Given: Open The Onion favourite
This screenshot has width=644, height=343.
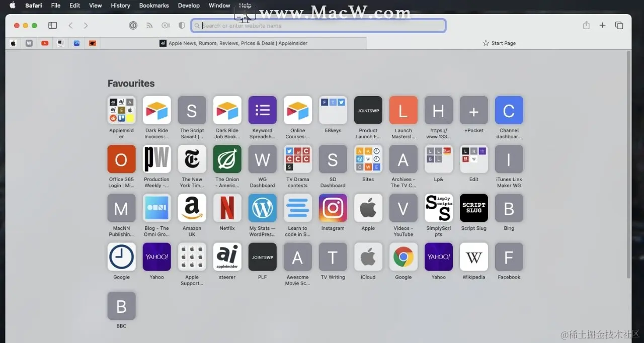Looking at the screenshot, I should [227, 159].
